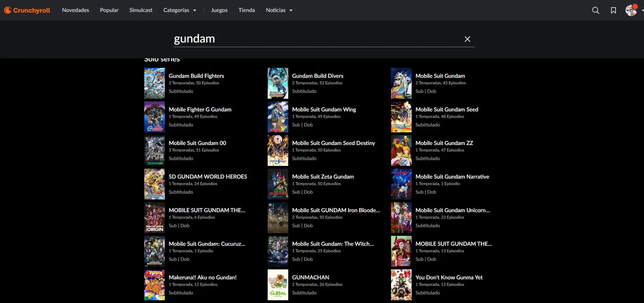Open the Crunchyroll home logo
This screenshot has width=644, height=303.
(x=27, y=10)
